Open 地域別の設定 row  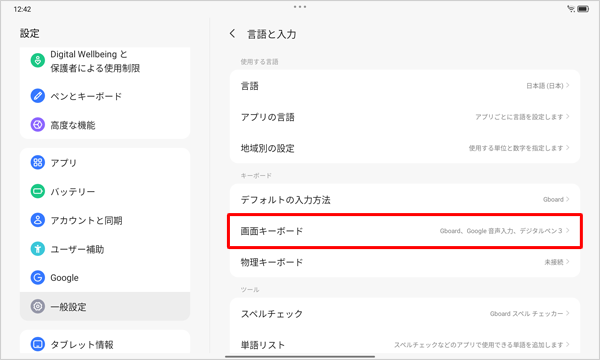coord(405,148)
